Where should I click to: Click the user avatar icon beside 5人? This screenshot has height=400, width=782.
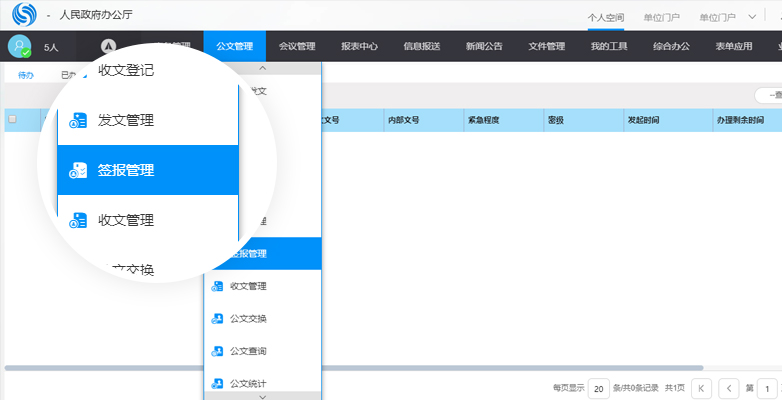pos(19,46)
